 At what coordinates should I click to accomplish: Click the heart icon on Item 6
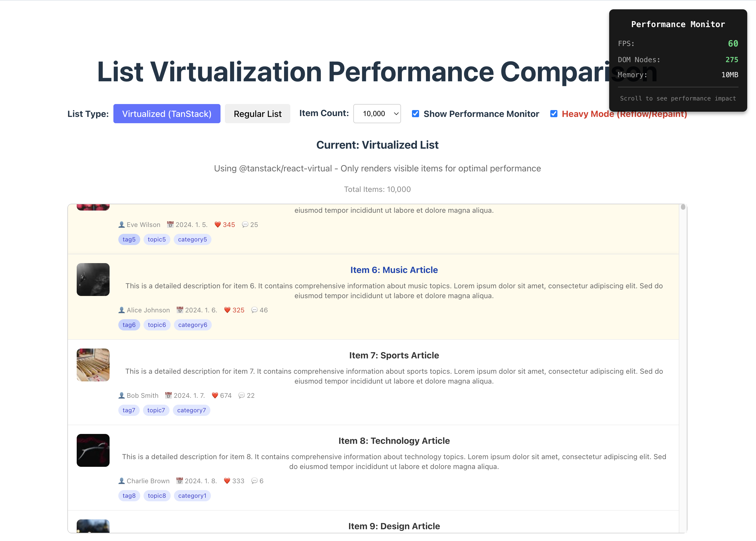(x=227, y=310)
